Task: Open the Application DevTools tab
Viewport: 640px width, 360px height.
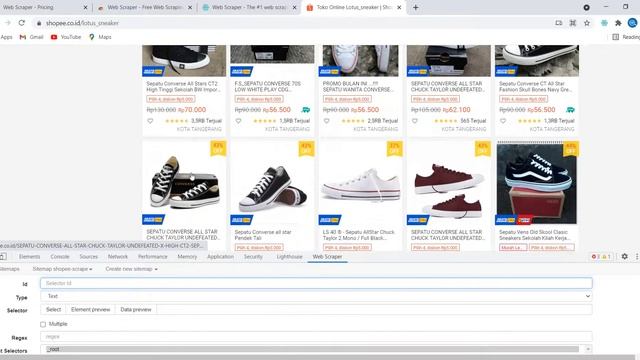Action: pyautogui.click(x=220, y=256)
